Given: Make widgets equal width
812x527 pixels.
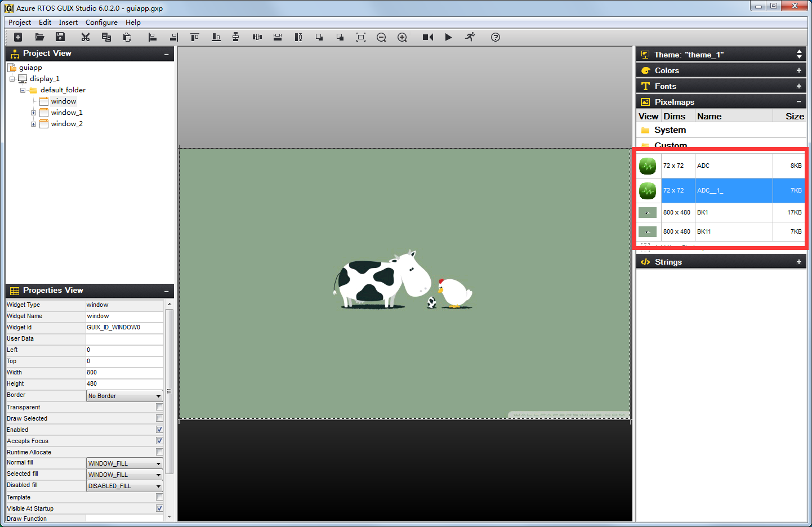Looking at the screenshot, I should click(278, 37).
